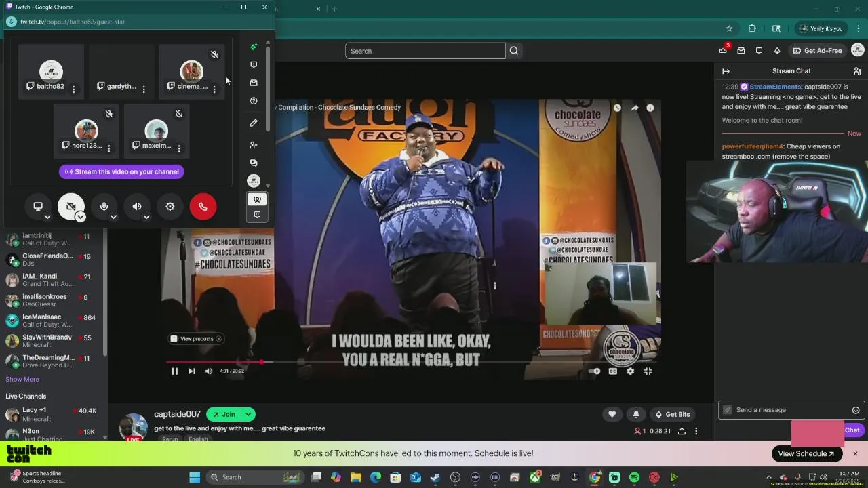Screen dimensions: 868x488
Task: Click the View Schedule button
Action: click(x=807, y=453)
